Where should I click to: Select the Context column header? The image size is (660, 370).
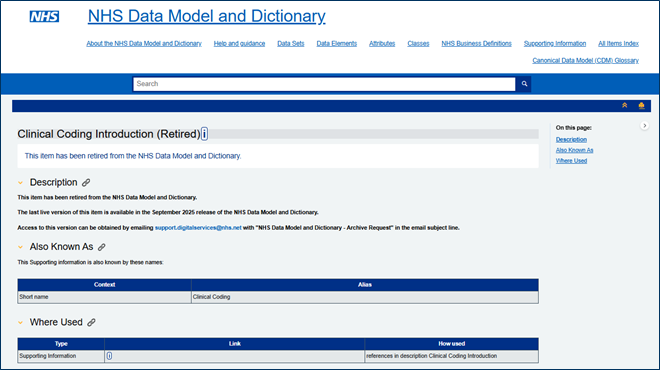click(x=104, y=285)
